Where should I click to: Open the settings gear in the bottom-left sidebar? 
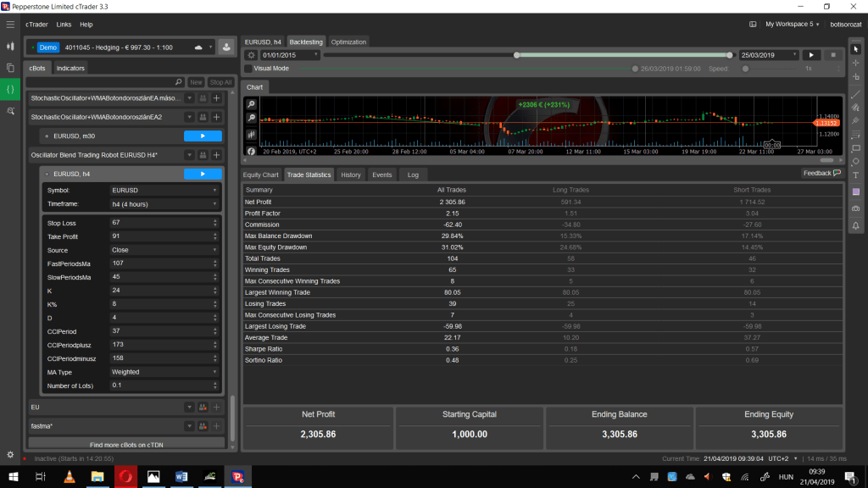10,455
